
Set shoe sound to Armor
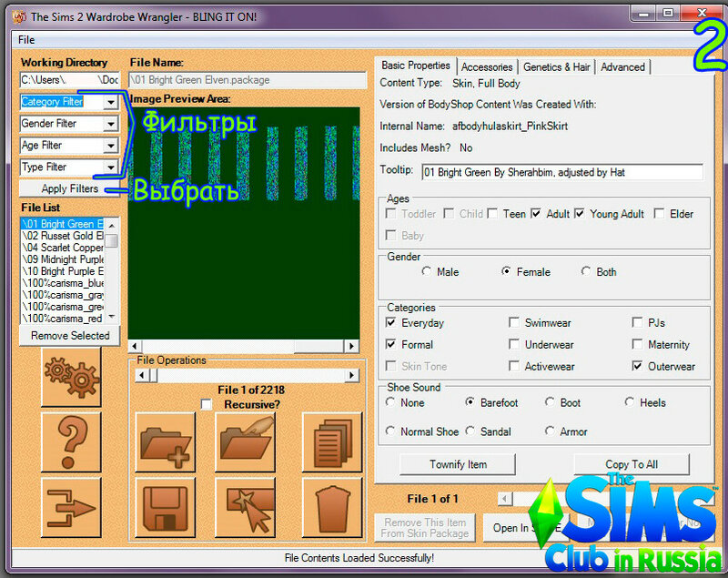click(x=550, y=431)
